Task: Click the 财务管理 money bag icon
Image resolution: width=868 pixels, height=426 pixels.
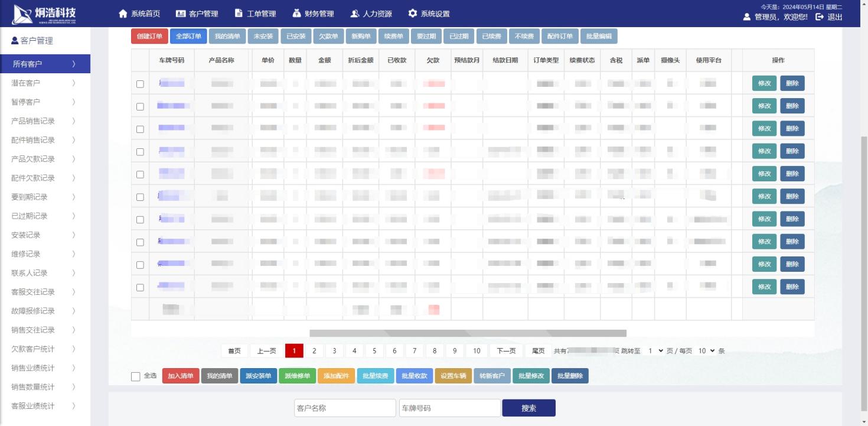Action: coord(296,14)
